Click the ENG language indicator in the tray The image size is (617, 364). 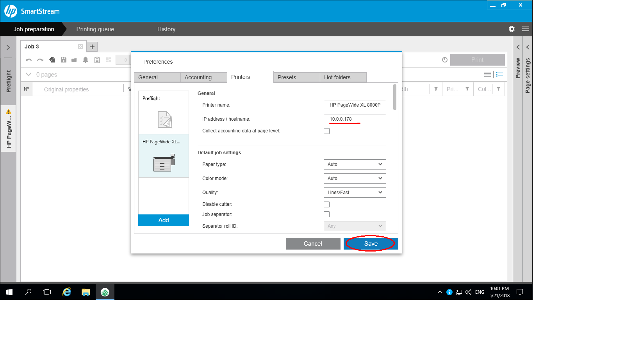480,292
